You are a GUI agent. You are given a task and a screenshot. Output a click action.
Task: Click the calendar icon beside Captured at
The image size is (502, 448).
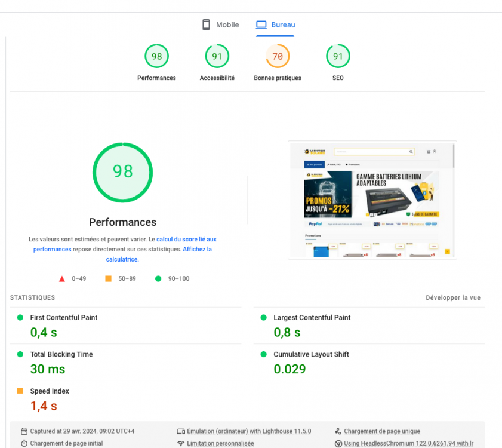[24, 431]
